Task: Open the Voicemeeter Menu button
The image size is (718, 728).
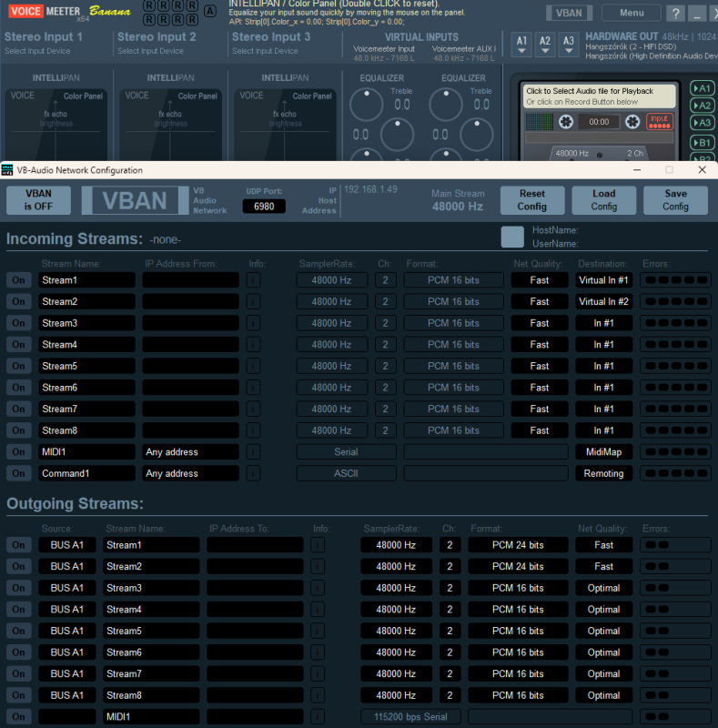Action: pyautogui.click(x=632, y=13)
